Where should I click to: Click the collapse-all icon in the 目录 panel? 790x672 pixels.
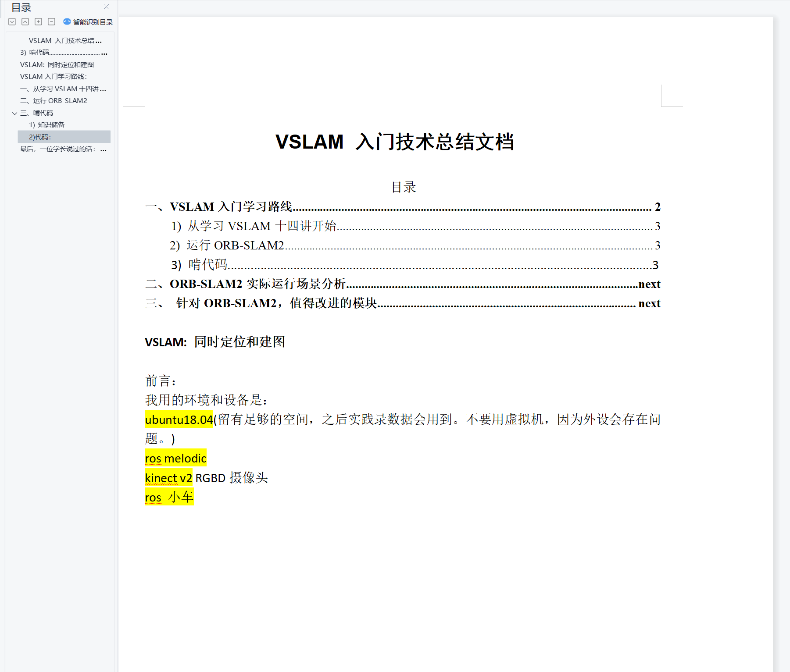pos(25,21)
